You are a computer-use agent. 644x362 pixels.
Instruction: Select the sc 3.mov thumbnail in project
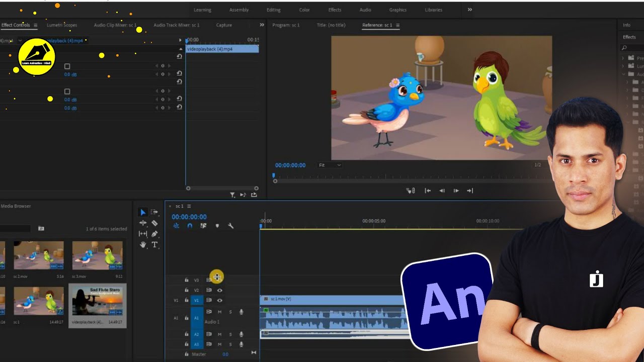coord(97,256)
